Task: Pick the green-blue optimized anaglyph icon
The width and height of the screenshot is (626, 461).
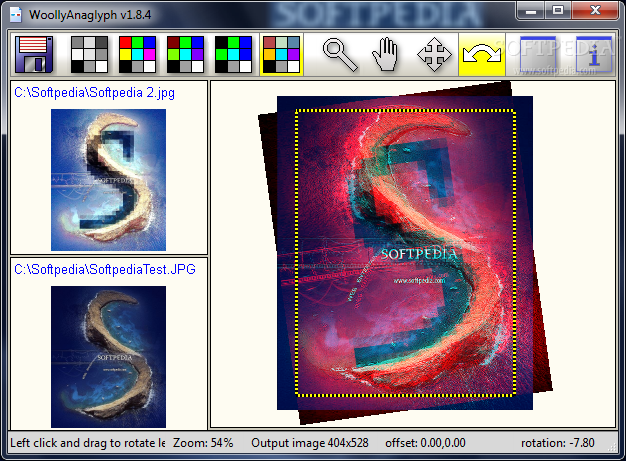Action: [x=234, y=54]
